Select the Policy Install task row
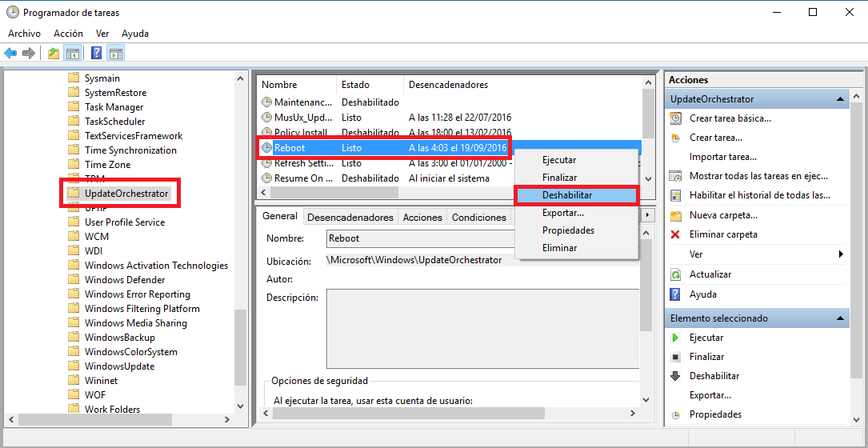Screen dimensions: 868x448 (x=448, y=133)
